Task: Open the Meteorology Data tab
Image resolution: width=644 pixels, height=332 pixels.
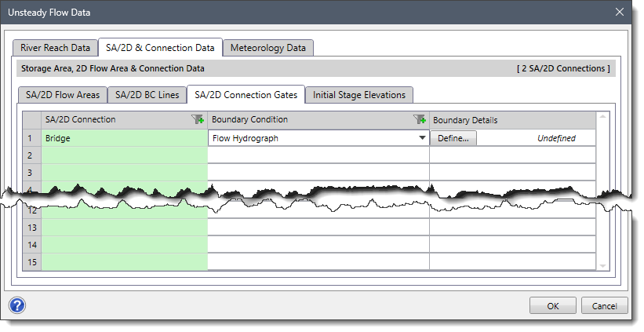Action: [268, 48]
